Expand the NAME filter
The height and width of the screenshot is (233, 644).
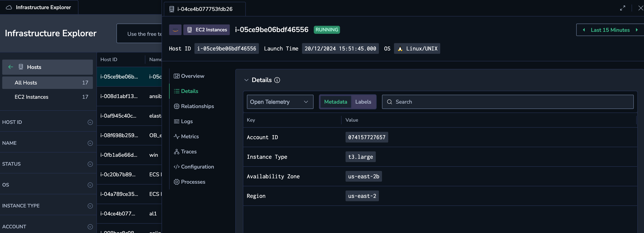coord(90,143)
